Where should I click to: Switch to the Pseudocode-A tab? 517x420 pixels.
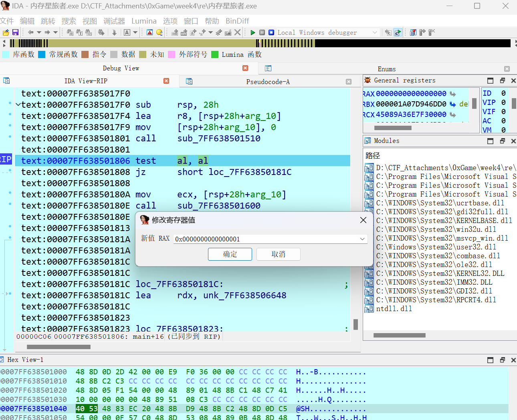click(268, 82)
